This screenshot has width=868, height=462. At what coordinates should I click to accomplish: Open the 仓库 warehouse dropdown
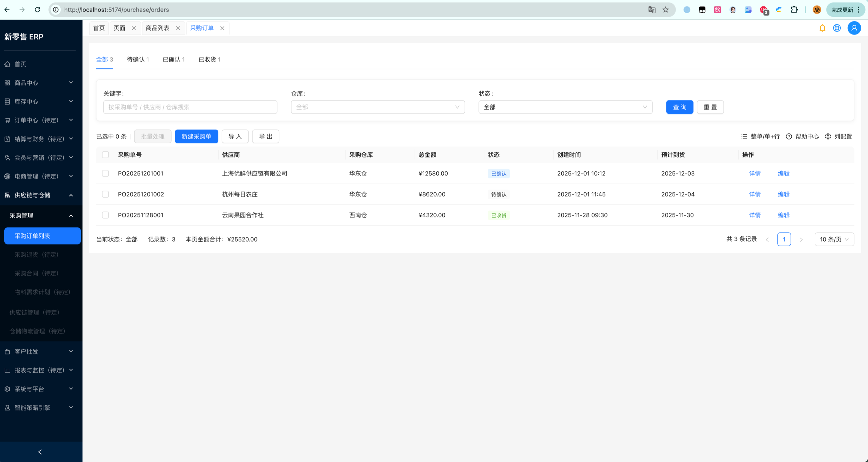378,107
